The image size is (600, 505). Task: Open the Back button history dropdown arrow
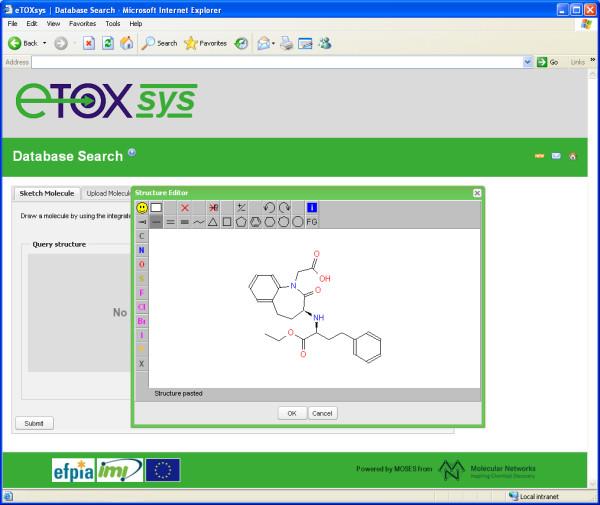[45, 44]
